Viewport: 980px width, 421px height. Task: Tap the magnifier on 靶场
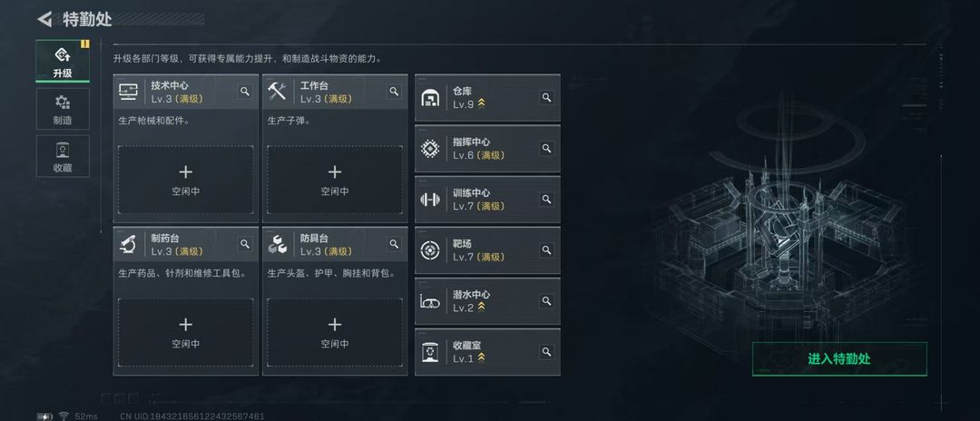[x=546, y=250]
